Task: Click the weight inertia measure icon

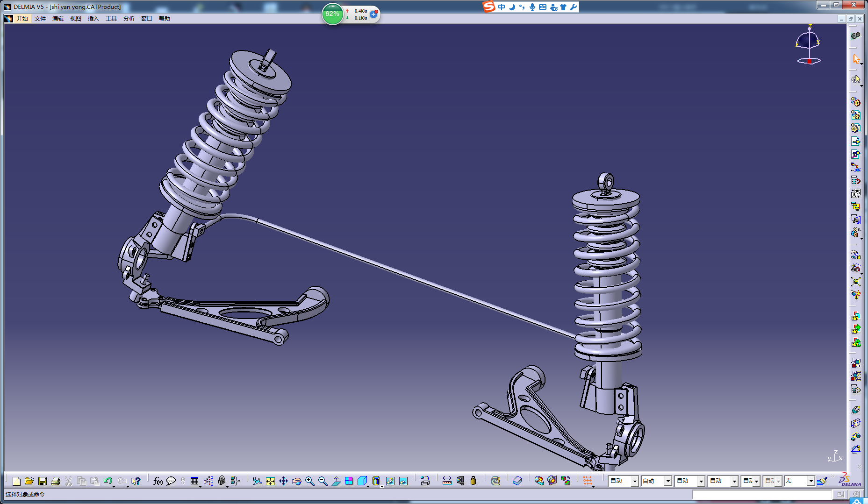Action: (x=473, y=481)
